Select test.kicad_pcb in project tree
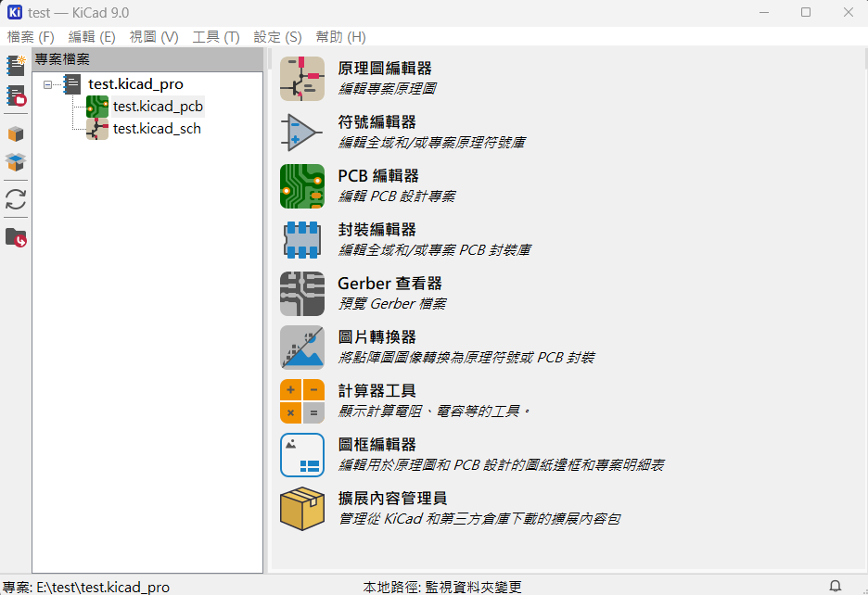The image size is (868, 595). [x=158, y=107]
